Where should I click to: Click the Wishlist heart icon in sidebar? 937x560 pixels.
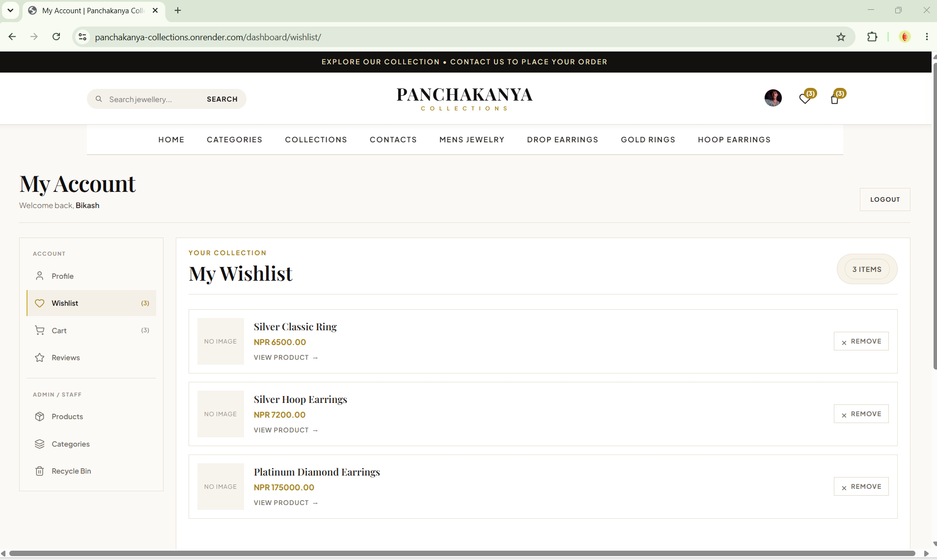40,303
